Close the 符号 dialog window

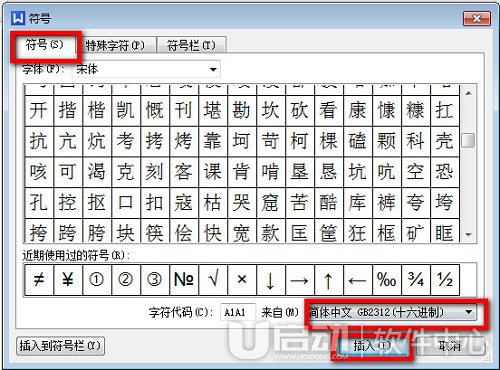click(477, 18)
